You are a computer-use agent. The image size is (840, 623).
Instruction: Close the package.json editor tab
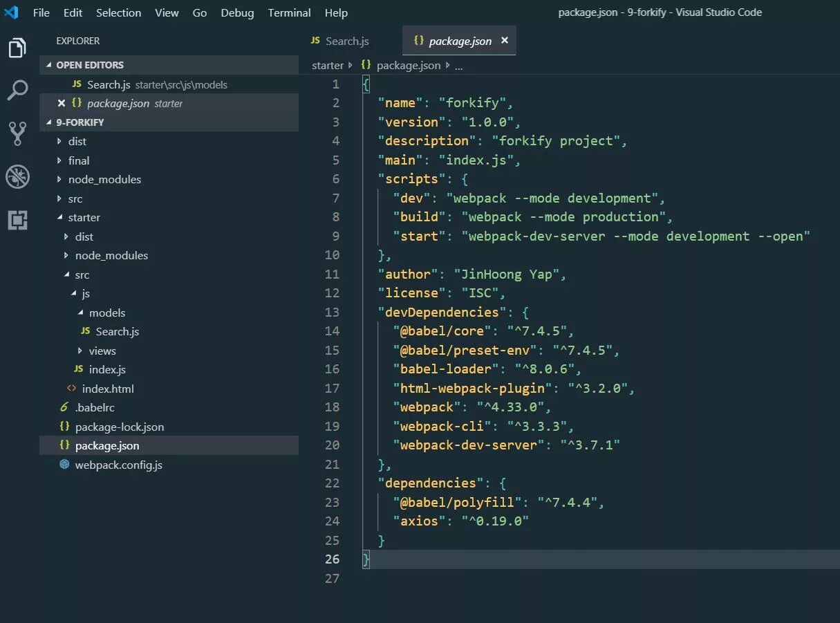(504, 41)
